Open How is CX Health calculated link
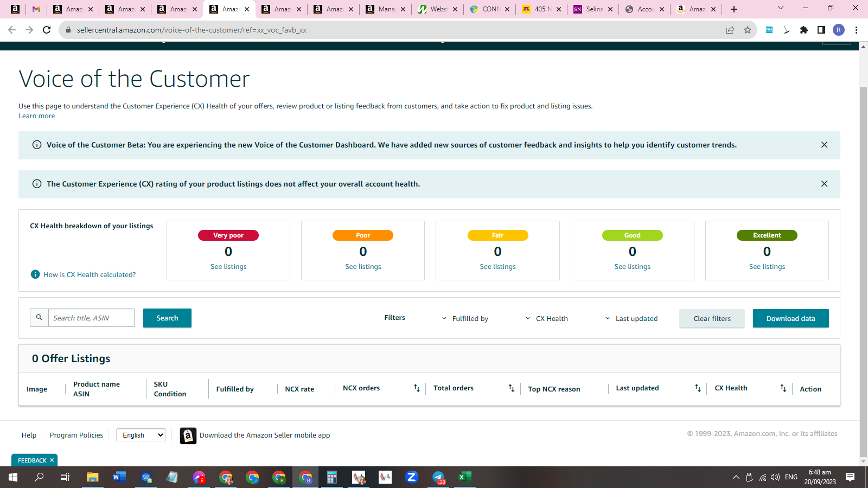Image resolution: width=868 pixels, height=488 pixels. tap(90, 275)
